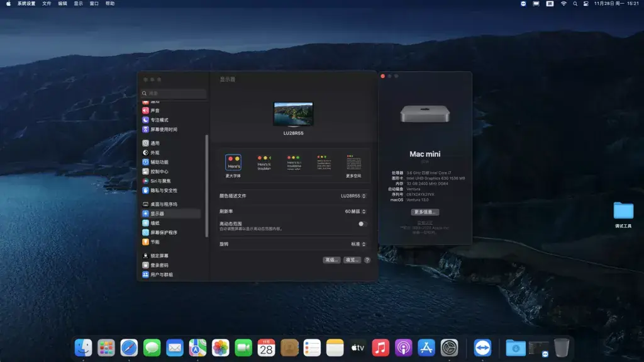Open 锁定屏幕 (Lock Screen) in the sidebar
Screen dimensions: 644x362
[x=171, y=256]
